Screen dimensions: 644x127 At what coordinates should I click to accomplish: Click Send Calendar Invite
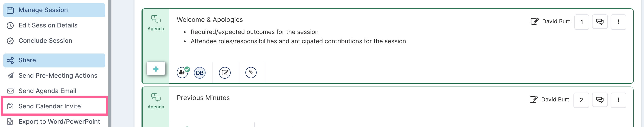pos(54,106)
